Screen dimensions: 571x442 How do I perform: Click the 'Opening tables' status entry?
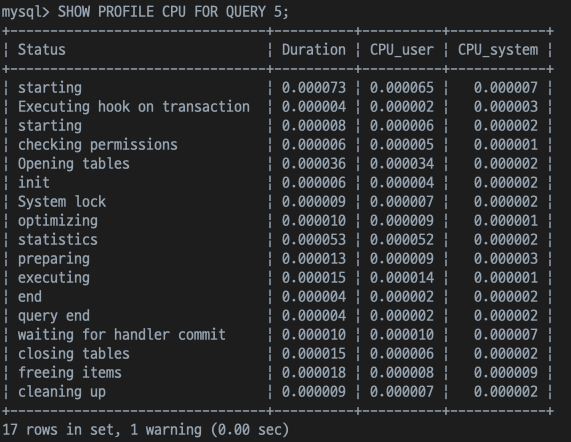[74, 164]
